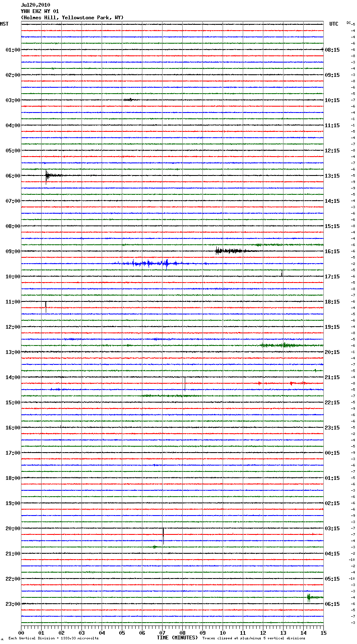Click the 08:15 UTC time label
This screenshot has height=644, width=357.
332,50
